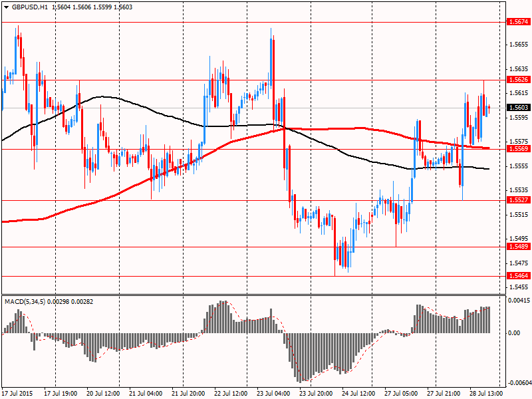
Task: Click the 27 Jul 21:00 time label
Action: [x=444, y=394]
